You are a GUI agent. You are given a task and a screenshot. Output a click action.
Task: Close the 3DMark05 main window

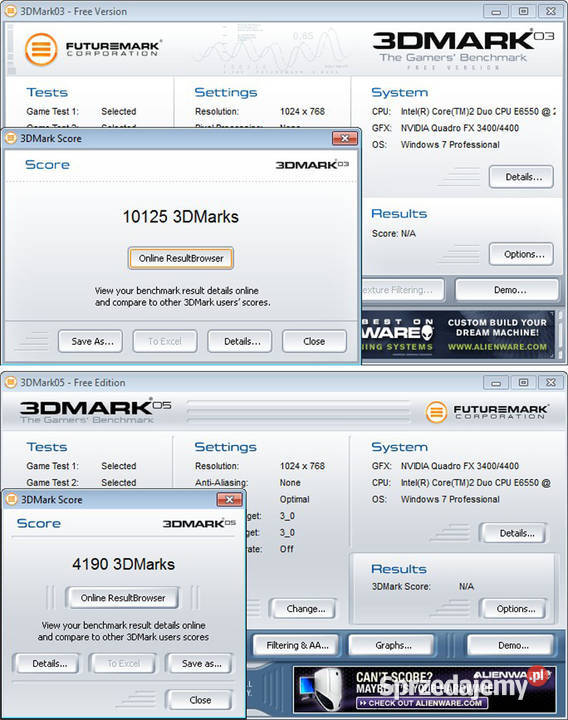coord(551,382)
